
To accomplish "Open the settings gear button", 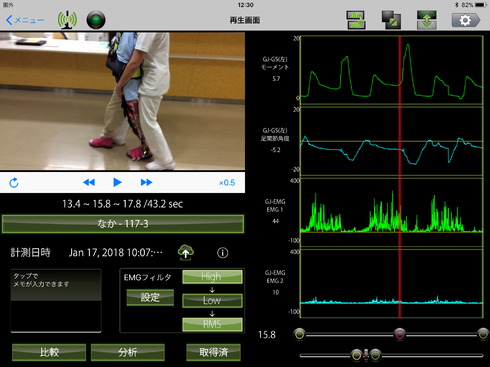I will (x=466, y=20).
